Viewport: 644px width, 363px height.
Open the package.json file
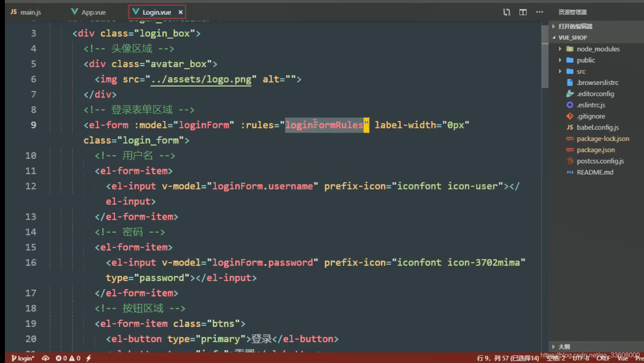click(x=595, y=150)
